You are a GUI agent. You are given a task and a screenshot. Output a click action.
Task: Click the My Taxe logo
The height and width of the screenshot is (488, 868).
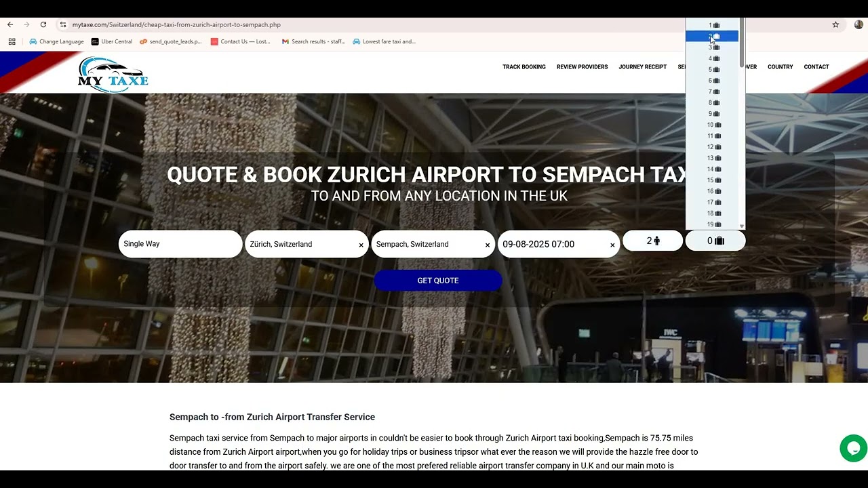point(113,74)
